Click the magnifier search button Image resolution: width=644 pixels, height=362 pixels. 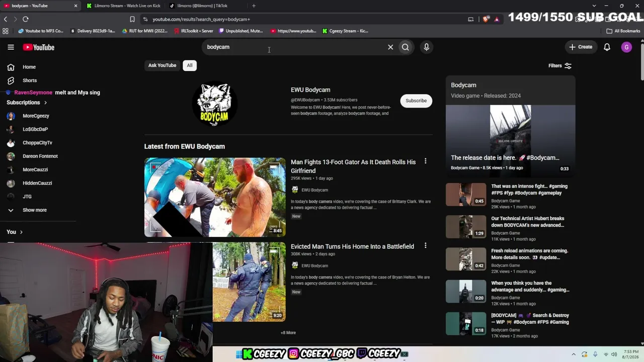pyautogui.click(x=406, y=47)
